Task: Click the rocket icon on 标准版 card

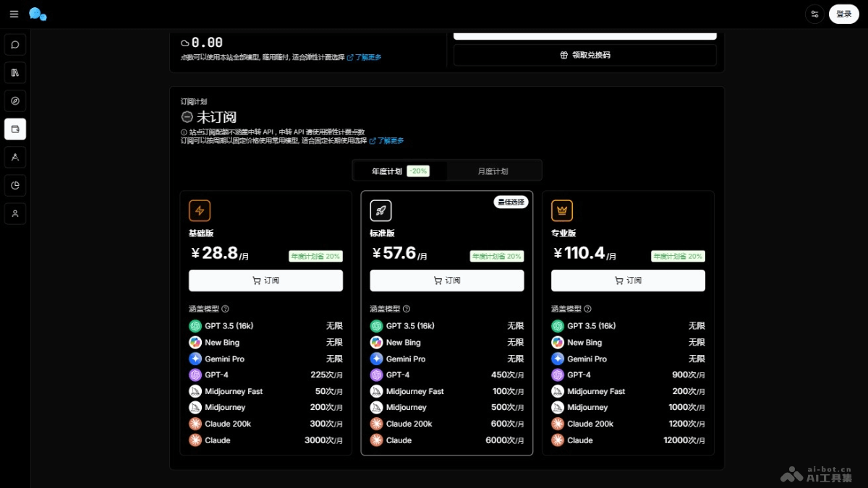Action: click(x=381, y=210)
